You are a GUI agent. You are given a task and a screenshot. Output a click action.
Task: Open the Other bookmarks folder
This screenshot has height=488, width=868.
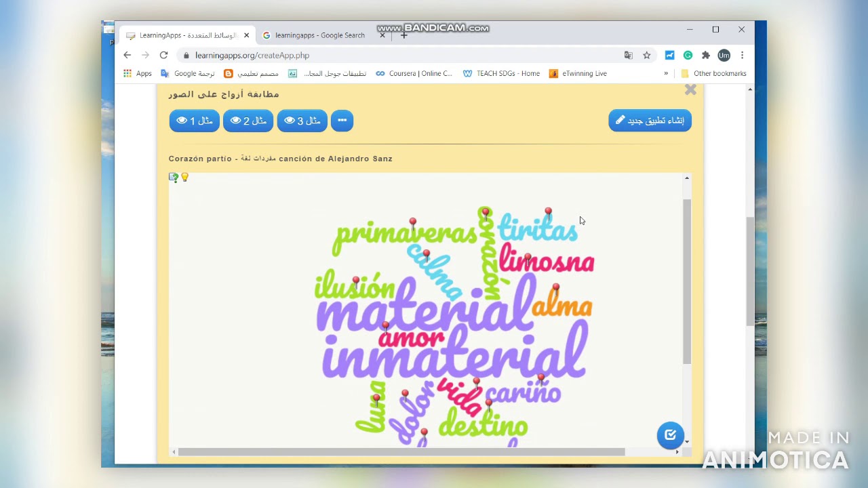pos(713,73)
